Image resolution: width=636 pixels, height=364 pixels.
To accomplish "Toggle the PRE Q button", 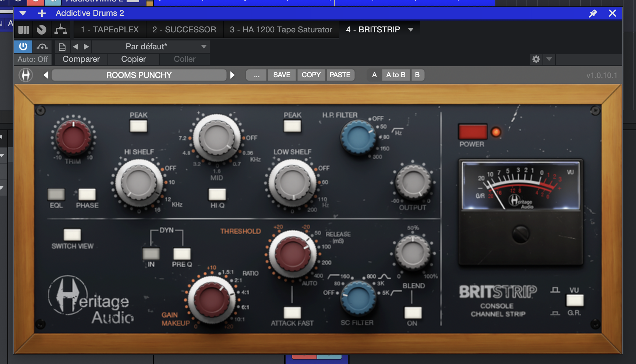I will [x=182, y=254].
